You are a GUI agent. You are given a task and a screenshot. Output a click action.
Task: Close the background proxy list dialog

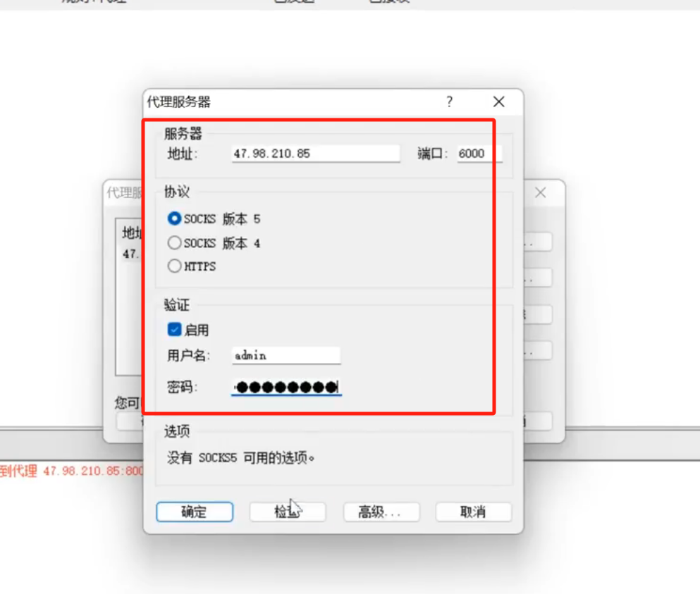pos(541,193)
